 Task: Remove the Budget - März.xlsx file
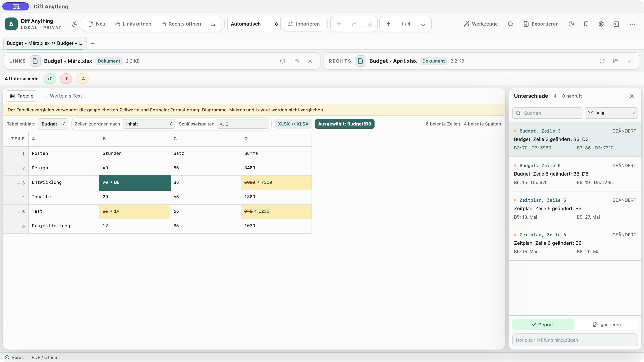(x=310, y=61)
